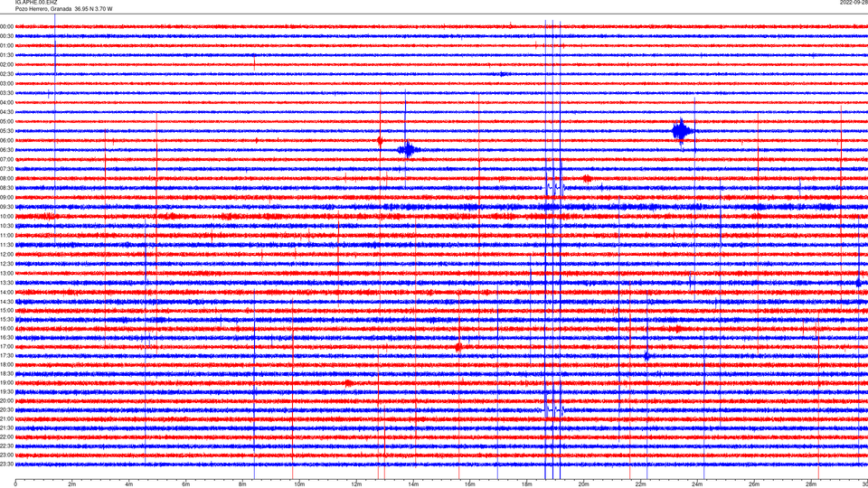The width and height of the screenshot is (868, 488).
Task: Click the 24m tick label on time axis
Action: [x=697, y=484]
